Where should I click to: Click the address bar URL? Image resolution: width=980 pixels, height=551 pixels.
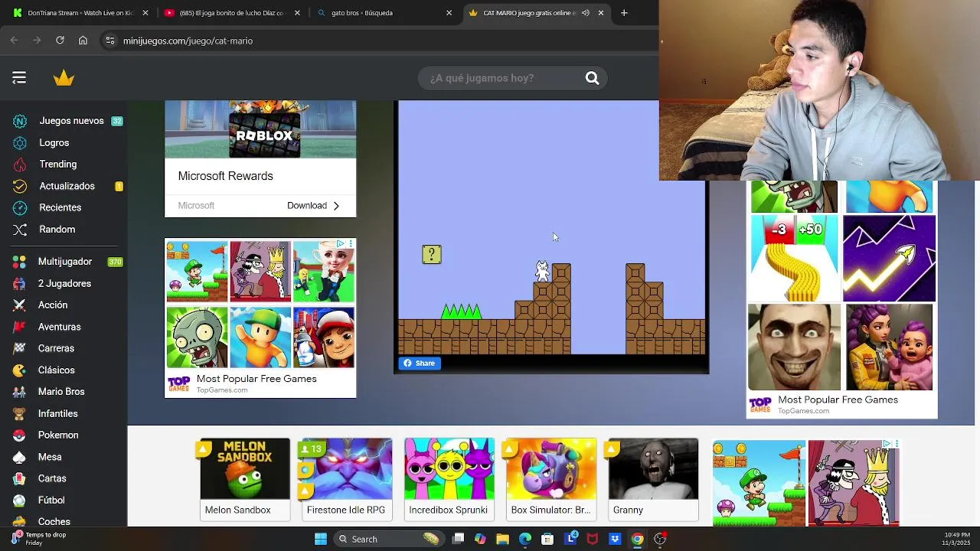188,41
